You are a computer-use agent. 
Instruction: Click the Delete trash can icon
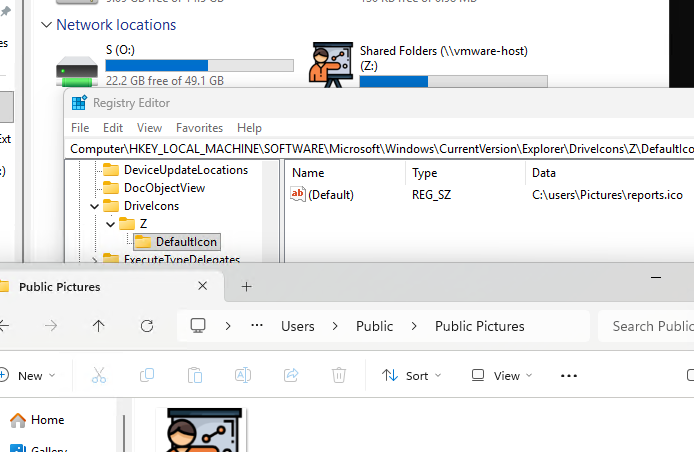pos(339,375)
